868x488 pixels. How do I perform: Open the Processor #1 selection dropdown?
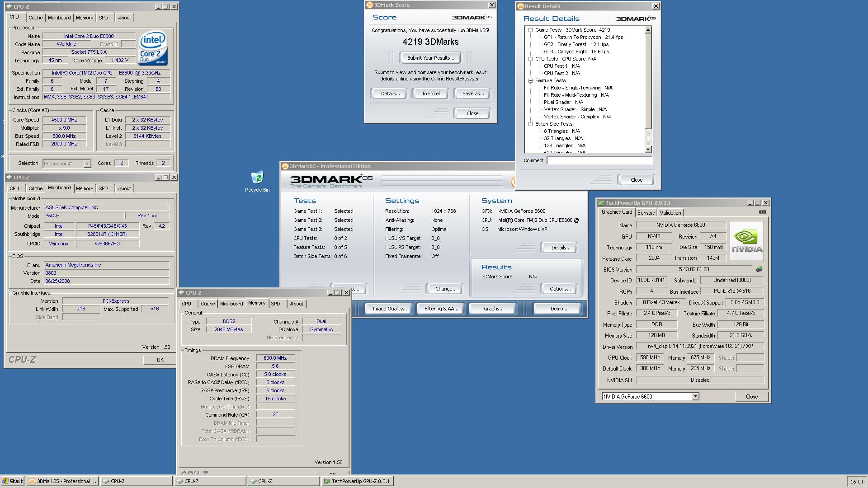(87, 164)
